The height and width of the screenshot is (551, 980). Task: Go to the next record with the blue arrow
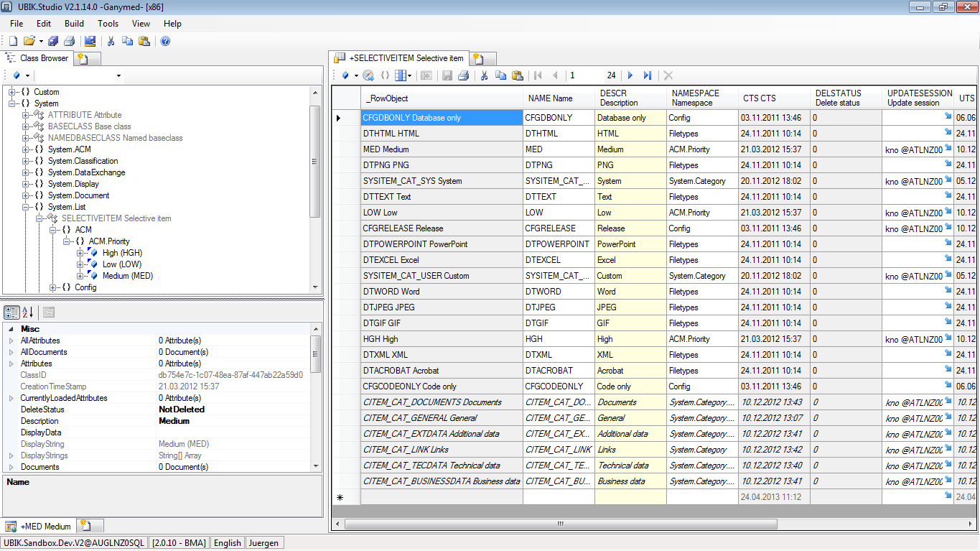pos(630,75)
